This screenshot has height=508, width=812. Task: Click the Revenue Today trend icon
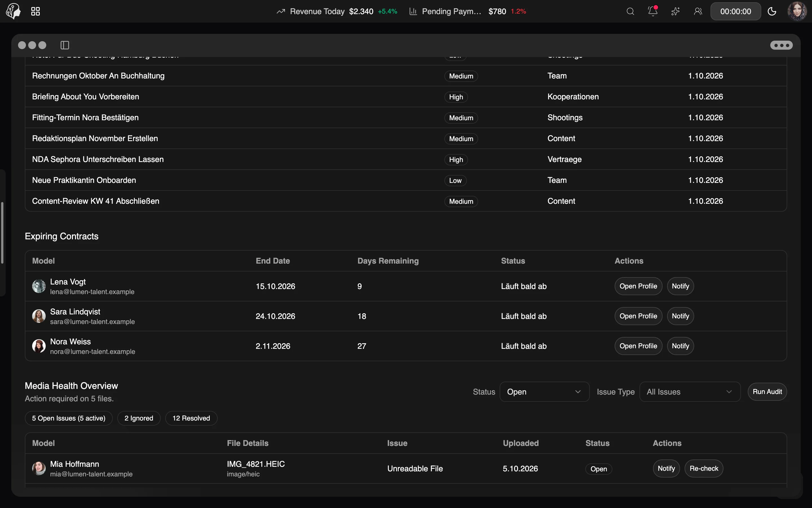[281, 11]
